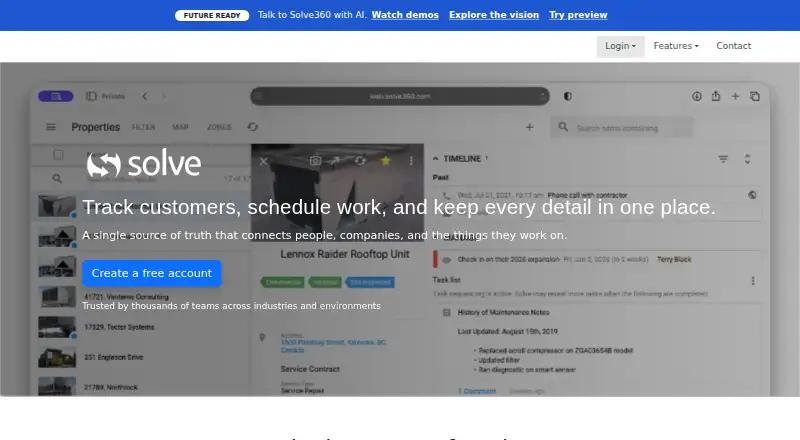The height and width of the screenshot is (440, 800).
Task: Close the property detail with the X icon
Action: point(263,161)
